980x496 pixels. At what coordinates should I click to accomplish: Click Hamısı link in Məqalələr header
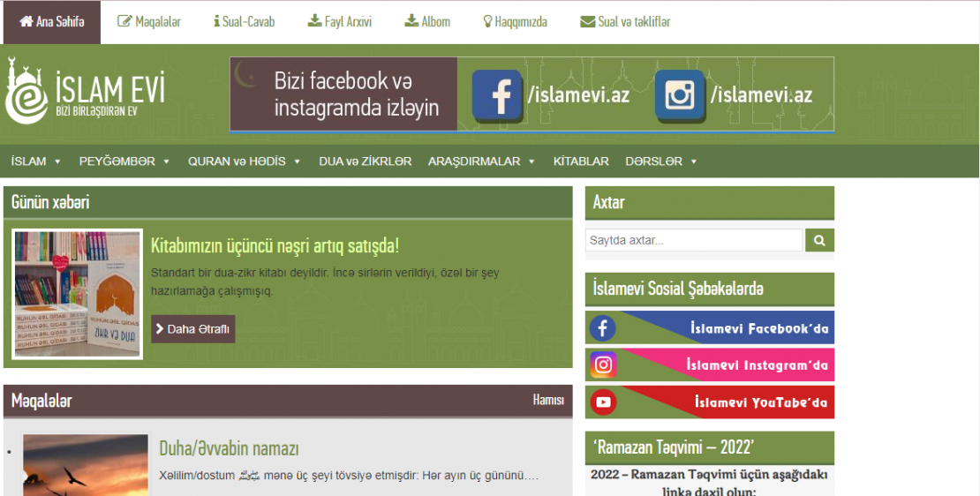click(x=549, y=401)
